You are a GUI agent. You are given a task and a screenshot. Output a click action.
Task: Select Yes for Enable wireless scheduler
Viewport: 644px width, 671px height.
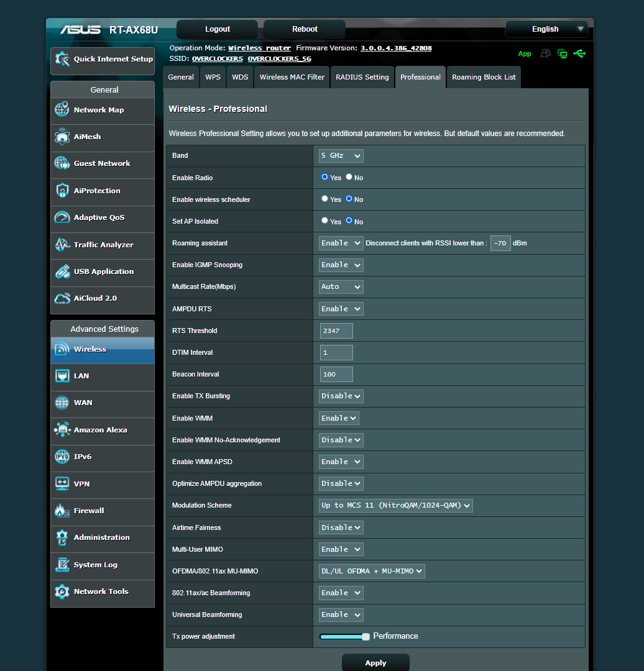[324, 199]
